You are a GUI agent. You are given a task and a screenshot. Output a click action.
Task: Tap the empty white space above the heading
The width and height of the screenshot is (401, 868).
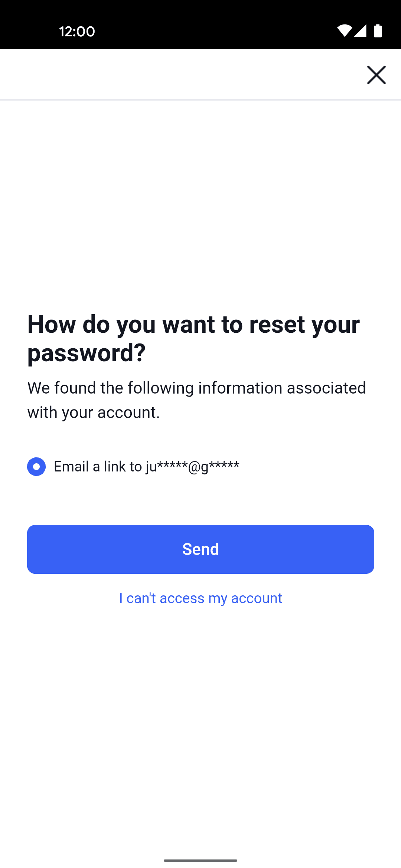pos(200,204)
